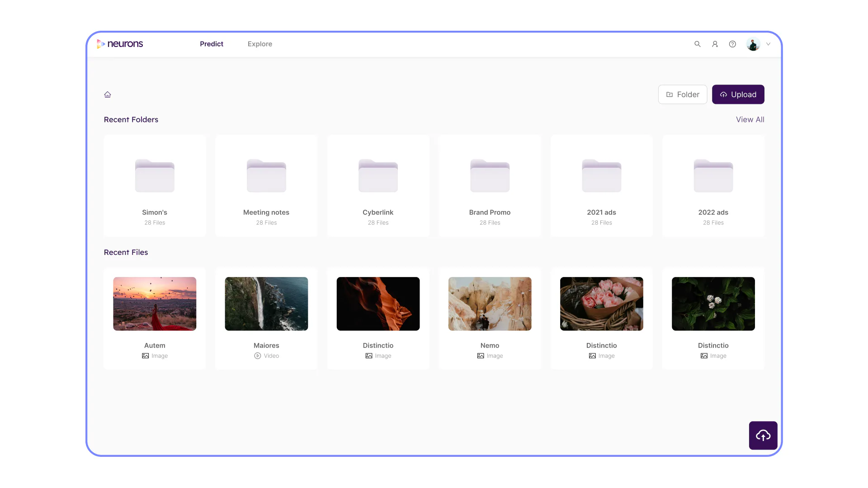The image size is (868, 488).
Task: Switch to the Explore tab
Action: tap(260, 44)
